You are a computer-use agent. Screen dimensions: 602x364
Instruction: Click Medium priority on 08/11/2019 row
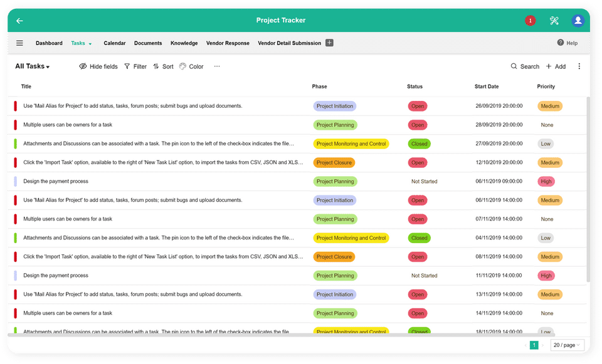tap(550, 257)
